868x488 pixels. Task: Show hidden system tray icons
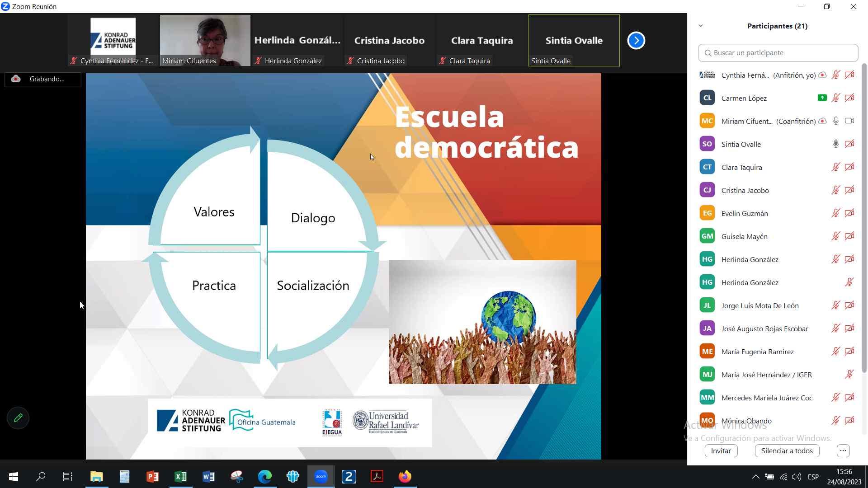(x=755, y=477)
